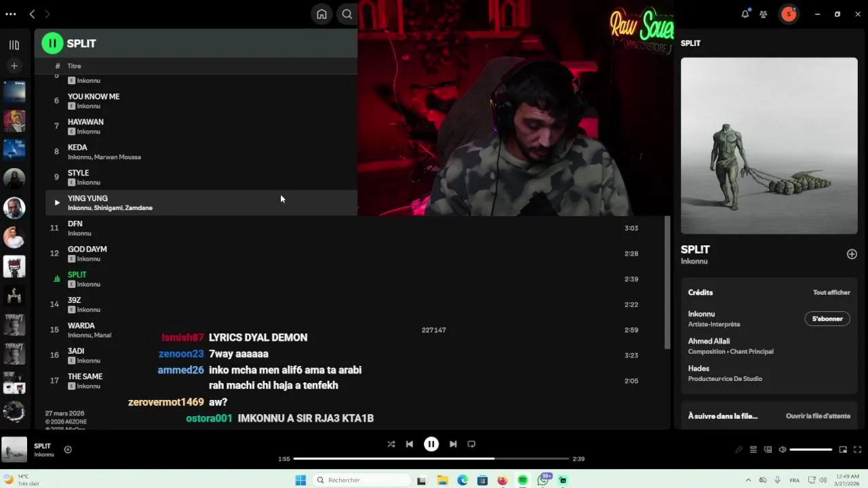Image resolution: width=868 pixels, height=488 pixels.
Task: Open Windows Start menu
Action: 300,480
